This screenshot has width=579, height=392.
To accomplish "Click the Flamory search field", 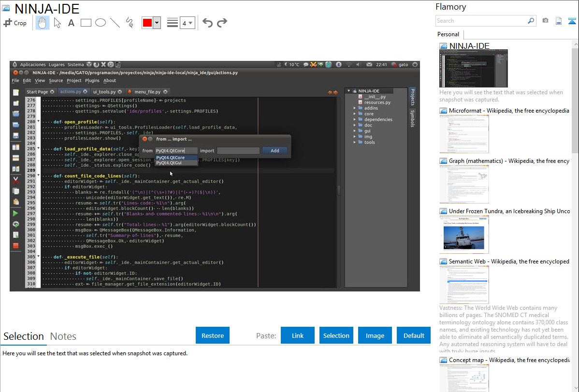I will [481, 21].
